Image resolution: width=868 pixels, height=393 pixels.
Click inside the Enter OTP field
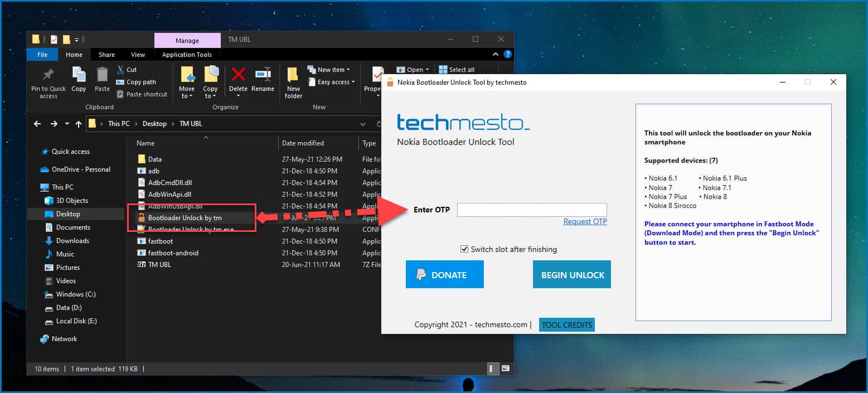(x=532, y=210)
